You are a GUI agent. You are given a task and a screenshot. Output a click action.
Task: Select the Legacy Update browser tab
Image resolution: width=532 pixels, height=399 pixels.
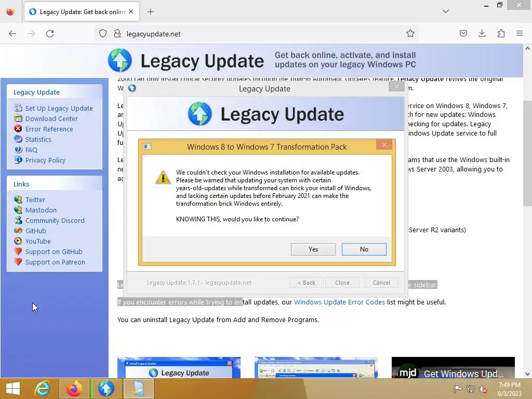pos(82,12)
